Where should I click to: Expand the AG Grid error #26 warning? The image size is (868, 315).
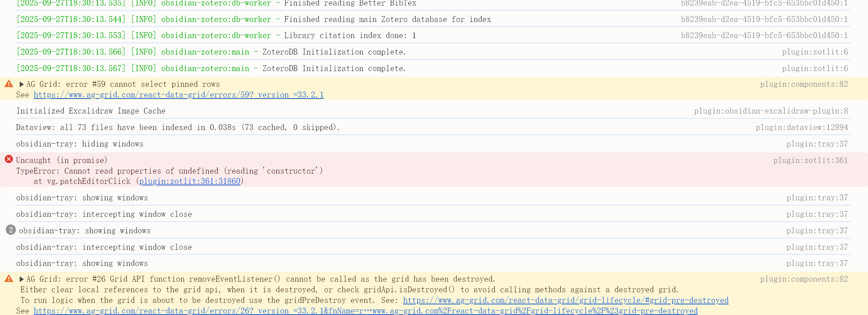(22, 279)
